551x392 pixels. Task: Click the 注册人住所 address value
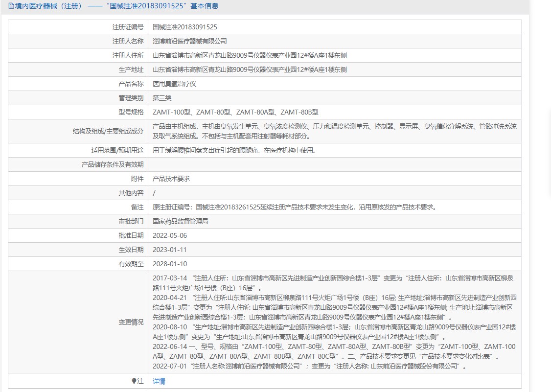(250, 56)
